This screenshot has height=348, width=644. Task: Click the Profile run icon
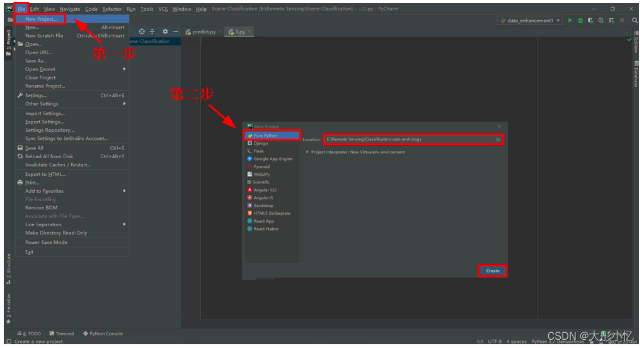[601, 20]
